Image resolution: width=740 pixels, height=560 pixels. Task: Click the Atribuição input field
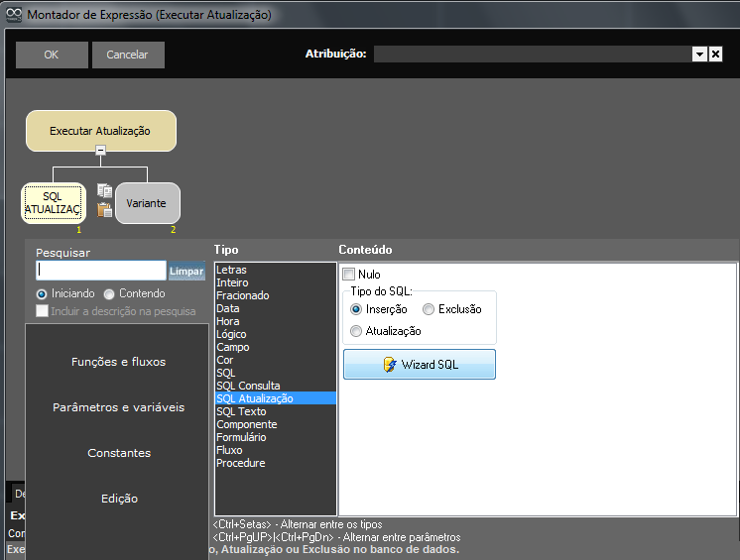[533, 55]
